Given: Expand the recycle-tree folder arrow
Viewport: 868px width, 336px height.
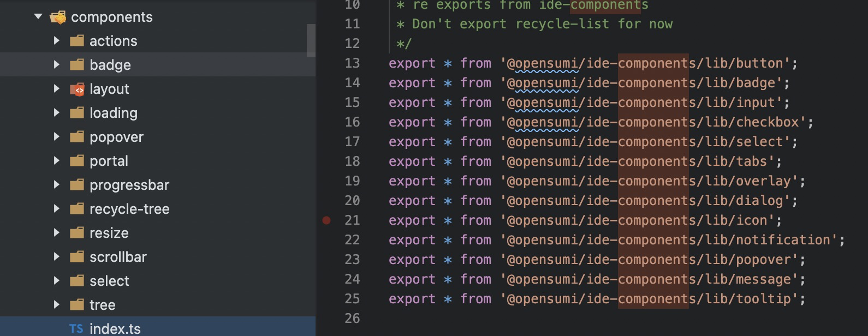Looking at the screenshot, I should (56, 209).
